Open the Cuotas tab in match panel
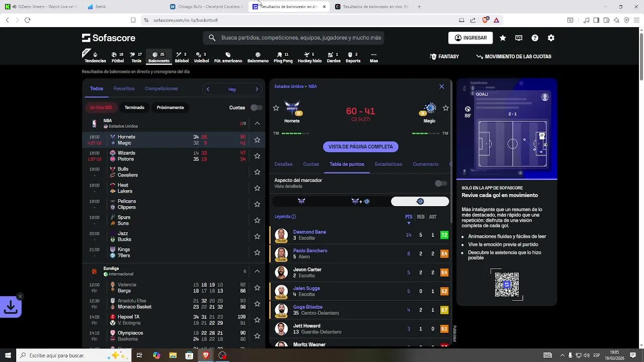This screenshot has width=644, height=362. click(311, 164)
